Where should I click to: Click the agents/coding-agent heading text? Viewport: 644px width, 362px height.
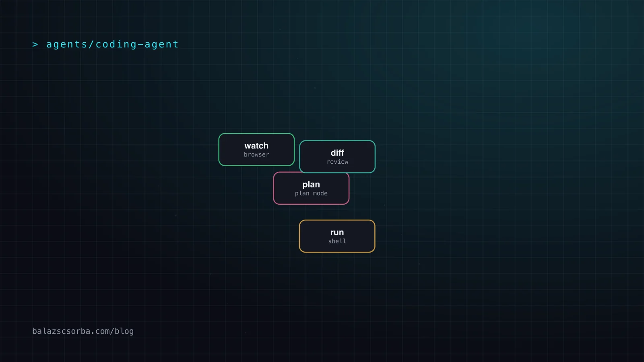tap(112, 44)
